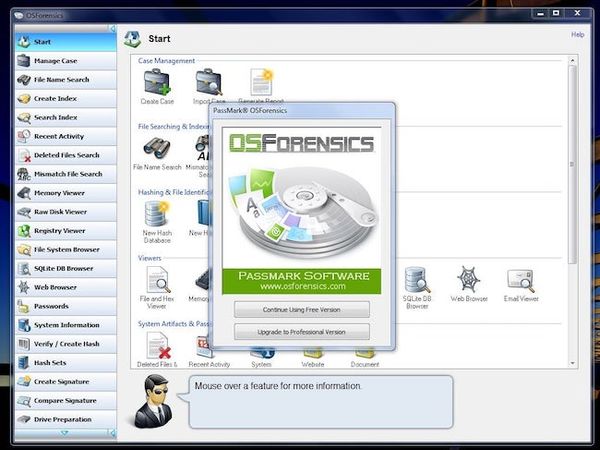Open File System Browser from sidebar
This screenshot has width=600, height=450.
pos(66,249)
